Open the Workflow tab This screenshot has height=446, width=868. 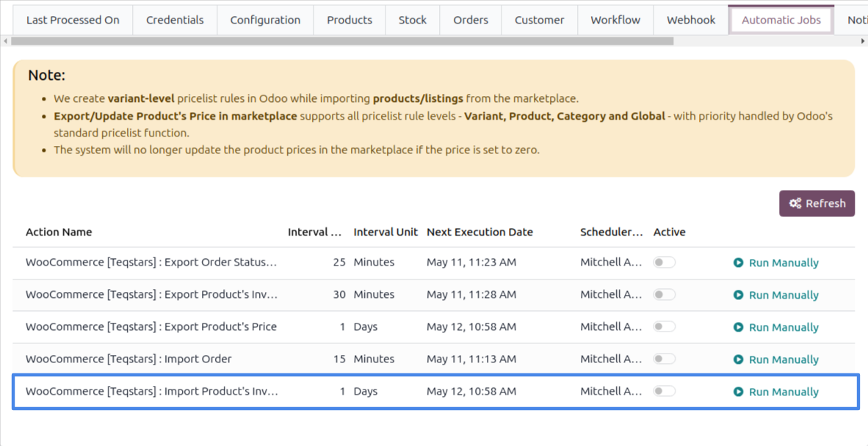[615, 20]
